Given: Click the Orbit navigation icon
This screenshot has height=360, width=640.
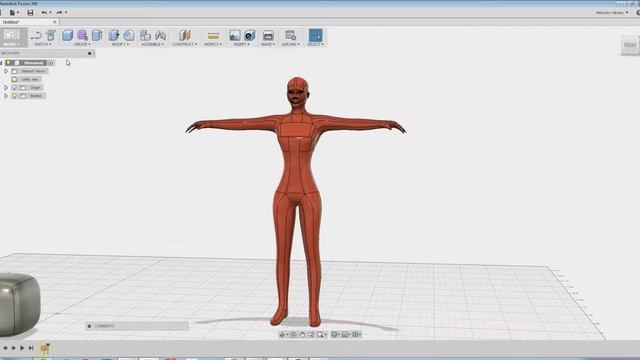Looking at the screenshot, I should point(281,334).
